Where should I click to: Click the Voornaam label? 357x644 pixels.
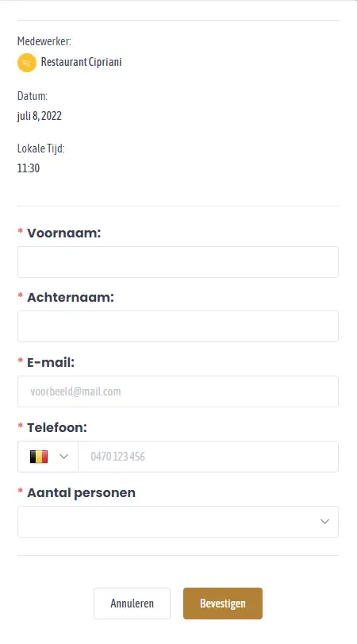[x=63, y=233]
